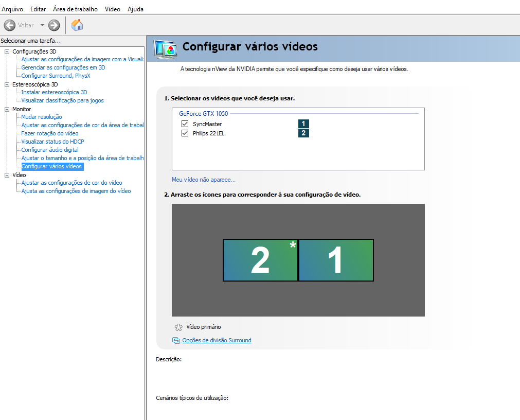Select display 2 thumbnail in arrangement area
This screenshot has height=420, width=520.
(260, 260)
